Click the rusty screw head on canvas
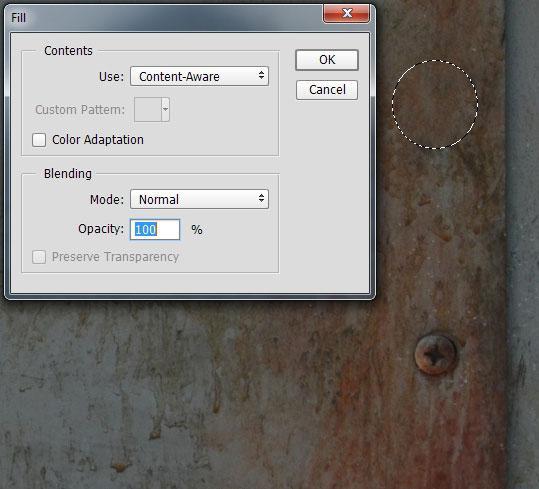The height and width of the screenshot is (489, 539). (435, 354)
